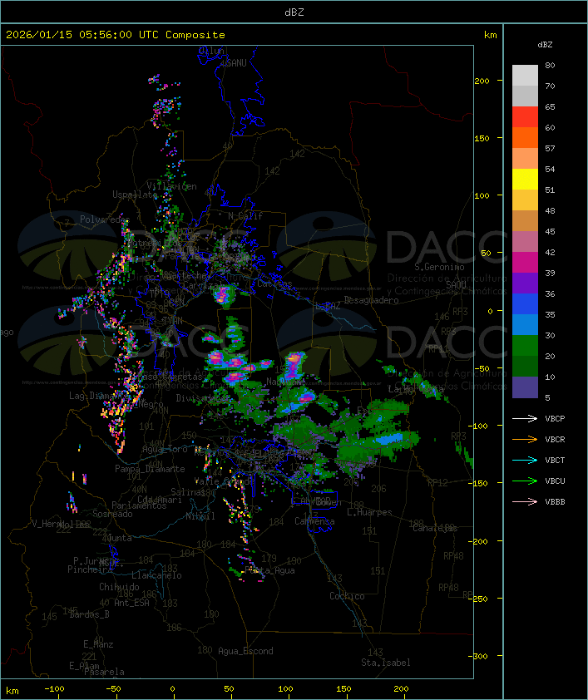Select the dark green 20 dBZ swatch

(x=525, y=366)
